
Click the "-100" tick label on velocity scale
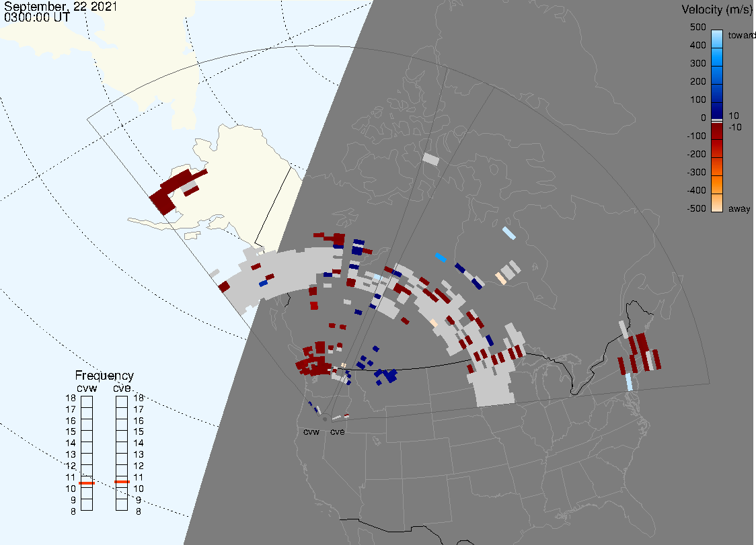696,136
